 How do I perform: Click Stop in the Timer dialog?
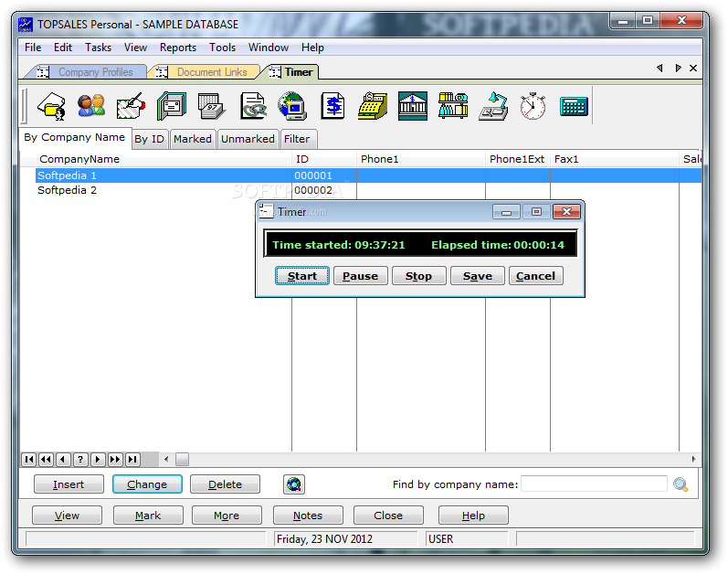click(x=418, y=276)
